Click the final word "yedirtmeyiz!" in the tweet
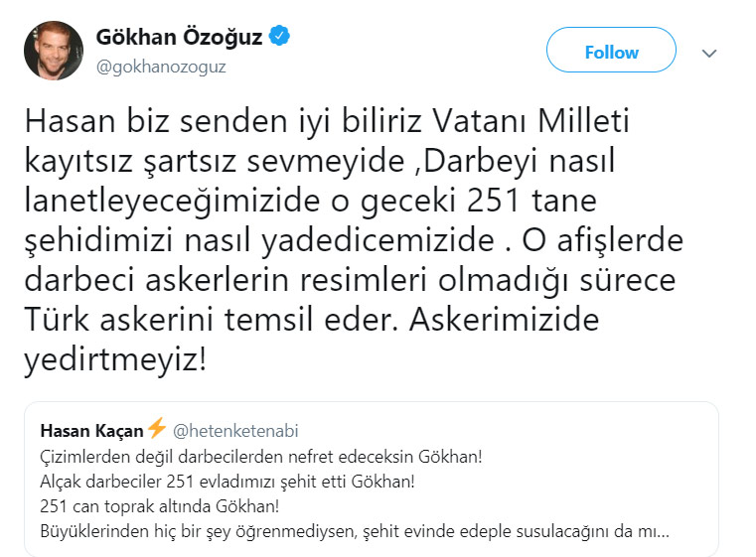Image resolution: width=756 pixels, height=557 pixels. click(x=117, y=360)
